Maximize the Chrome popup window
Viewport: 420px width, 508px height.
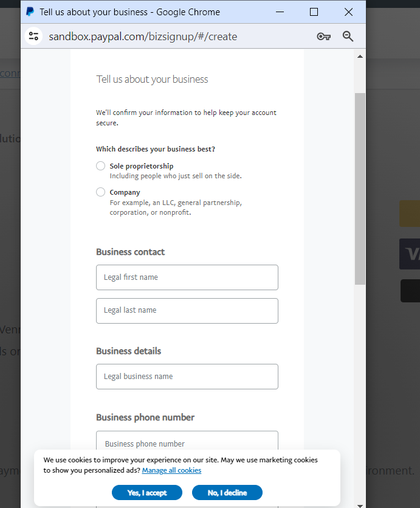click(x=314, y=12)
